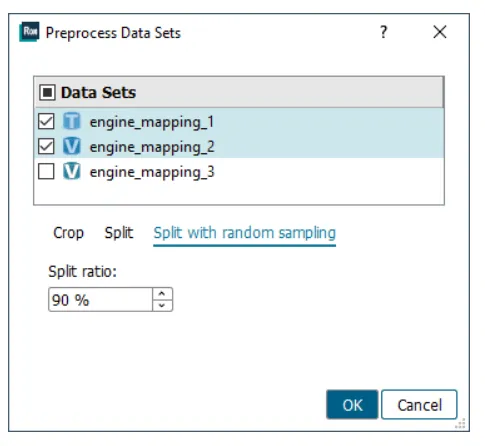Viewport: 485px width, 446px height.
Task: Click the ROM application icon in title bar
Action: click(29, 32)
